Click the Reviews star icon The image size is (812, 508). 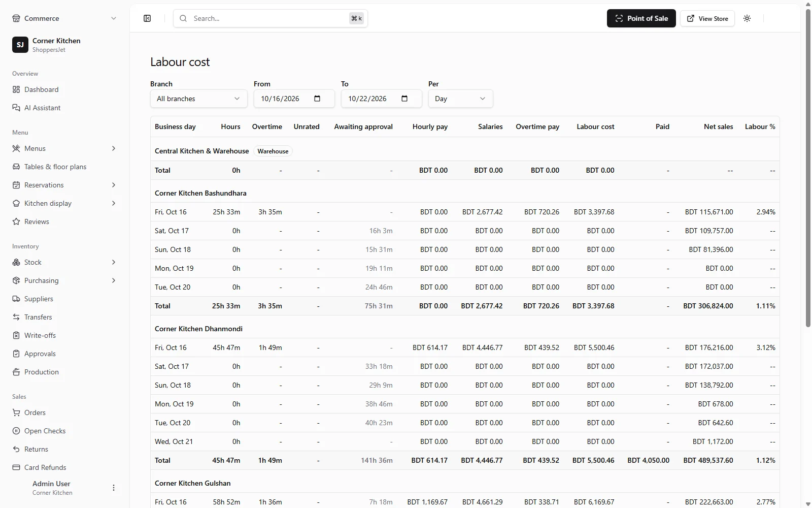point(16,221)
